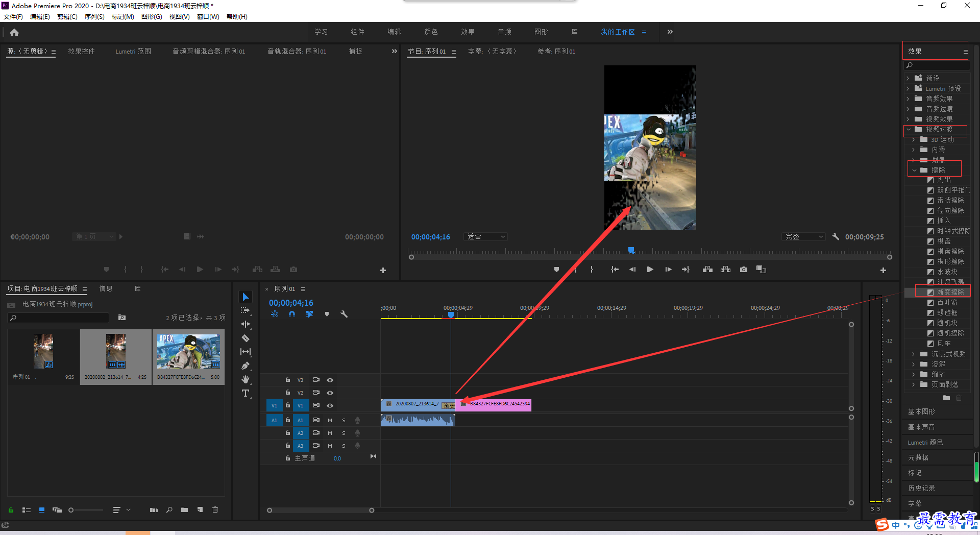Show more workspaces with double chevron
This screenshot has height=535, width=980.
(x=670, y=32)
